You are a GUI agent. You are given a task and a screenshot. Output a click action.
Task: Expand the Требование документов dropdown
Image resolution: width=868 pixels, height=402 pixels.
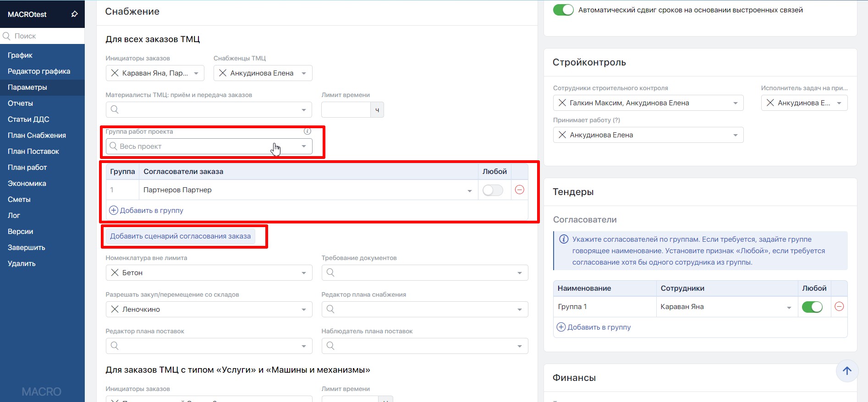(x=519, y=273)
